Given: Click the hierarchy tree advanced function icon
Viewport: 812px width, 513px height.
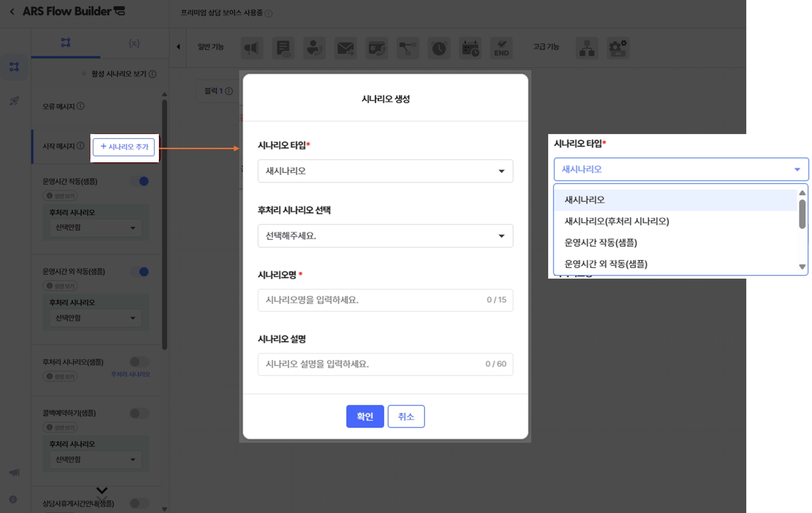Looking at the screenshot, I should [587, 48].
